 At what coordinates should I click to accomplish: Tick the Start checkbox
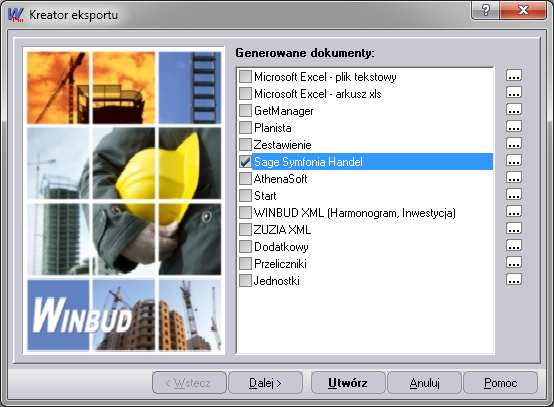(x=245, y=195)
